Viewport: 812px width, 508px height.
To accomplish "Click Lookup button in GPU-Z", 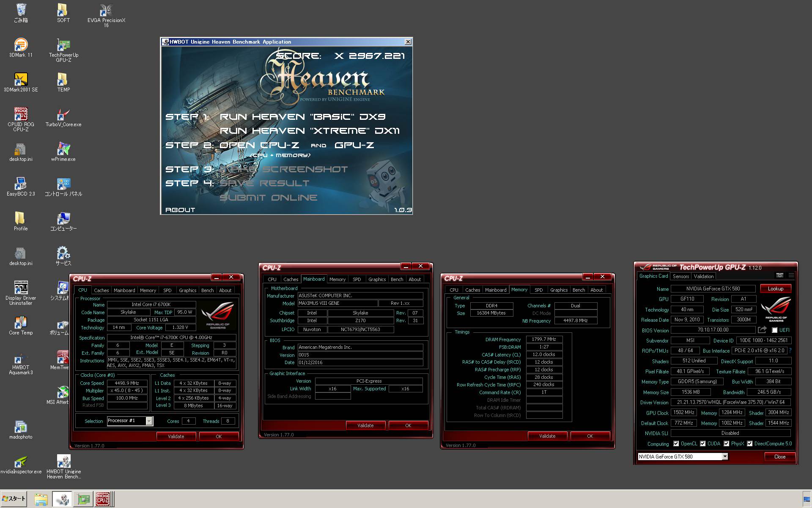I will click(x=776, y=289).
